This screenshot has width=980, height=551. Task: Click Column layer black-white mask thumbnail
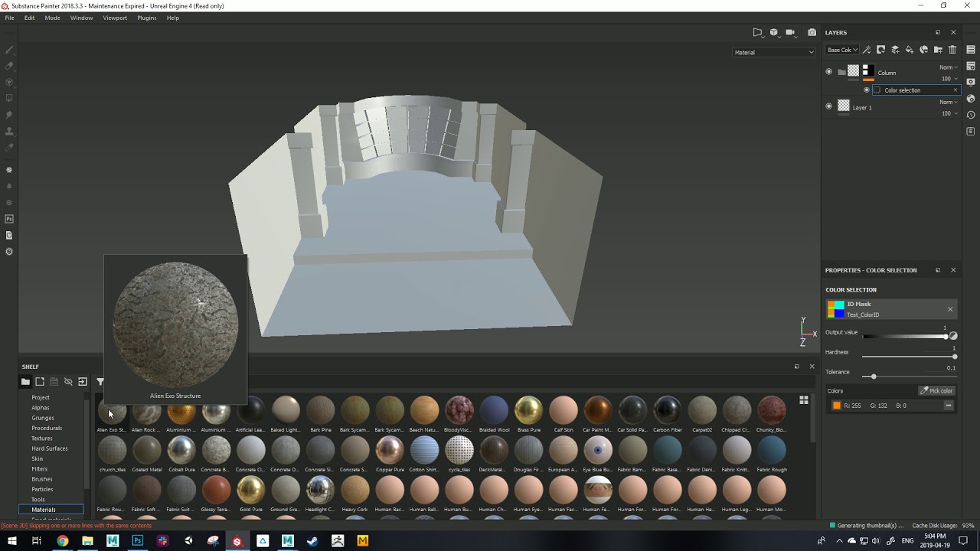click(x=868, y=71)
